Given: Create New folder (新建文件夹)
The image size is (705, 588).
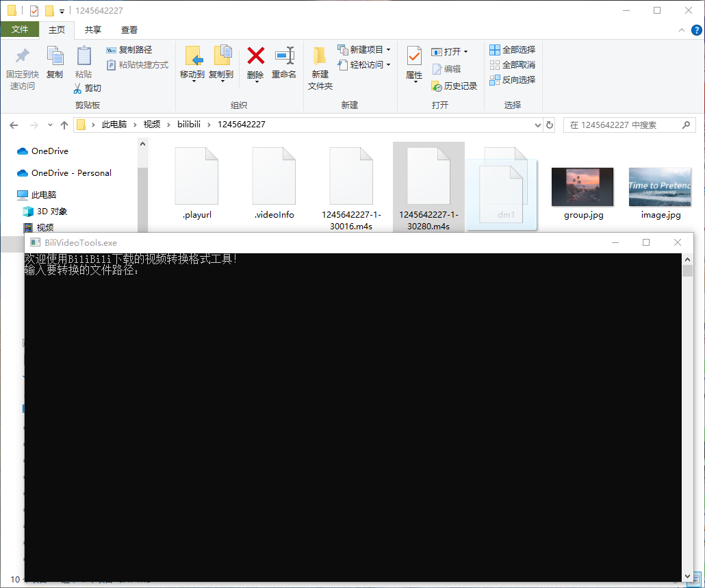Looking at the screenshot, I should (320, 68).
